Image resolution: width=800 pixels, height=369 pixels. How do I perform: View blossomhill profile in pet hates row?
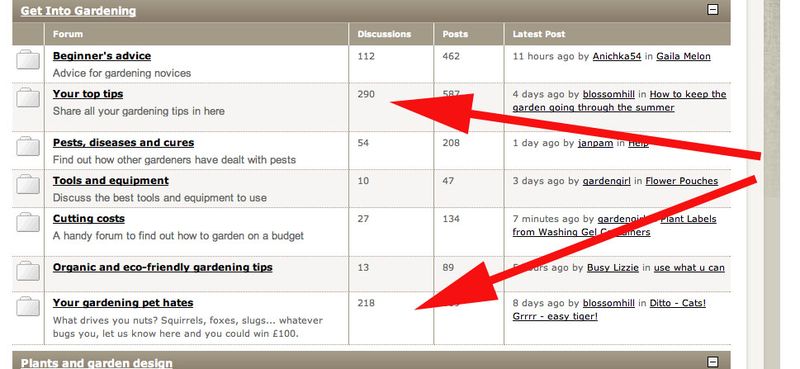pyautogui.click(x=609, y=303)
